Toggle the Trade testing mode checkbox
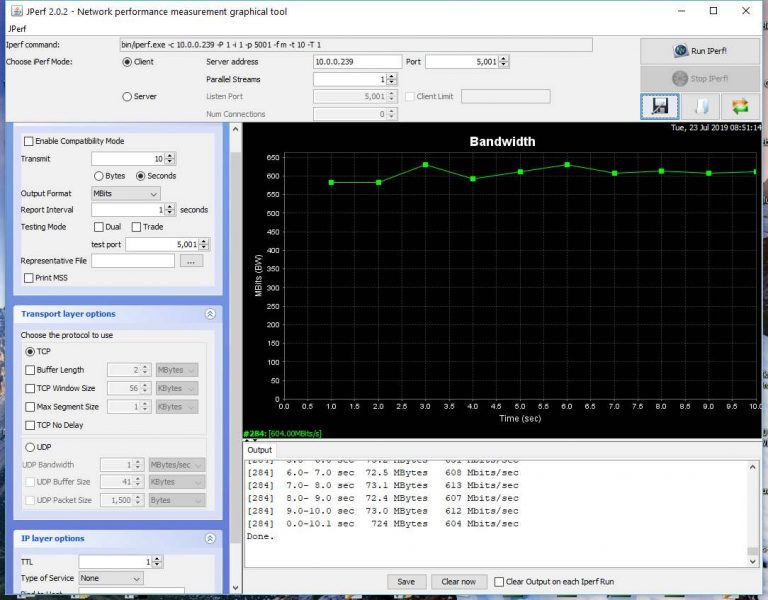This screenshot has height=600, width=768. coord(136,227)
